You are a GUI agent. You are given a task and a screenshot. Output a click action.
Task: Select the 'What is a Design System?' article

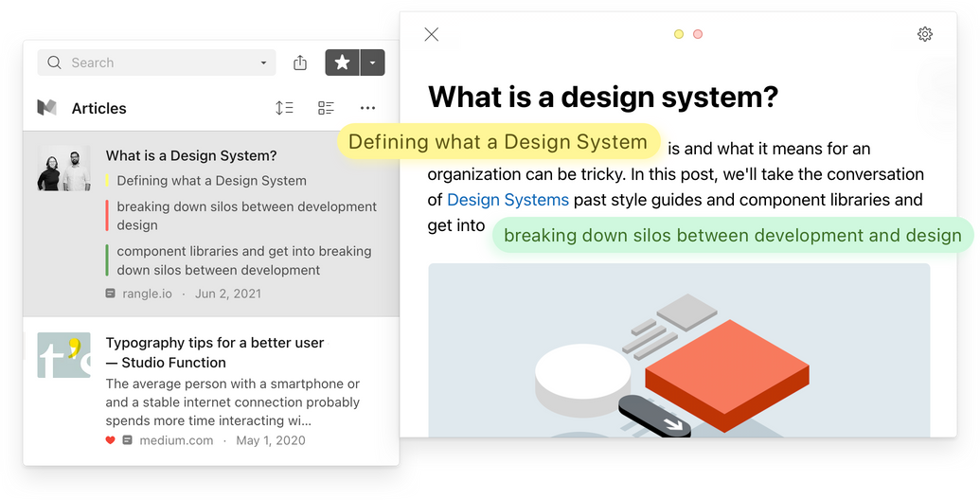click(191, 156)
